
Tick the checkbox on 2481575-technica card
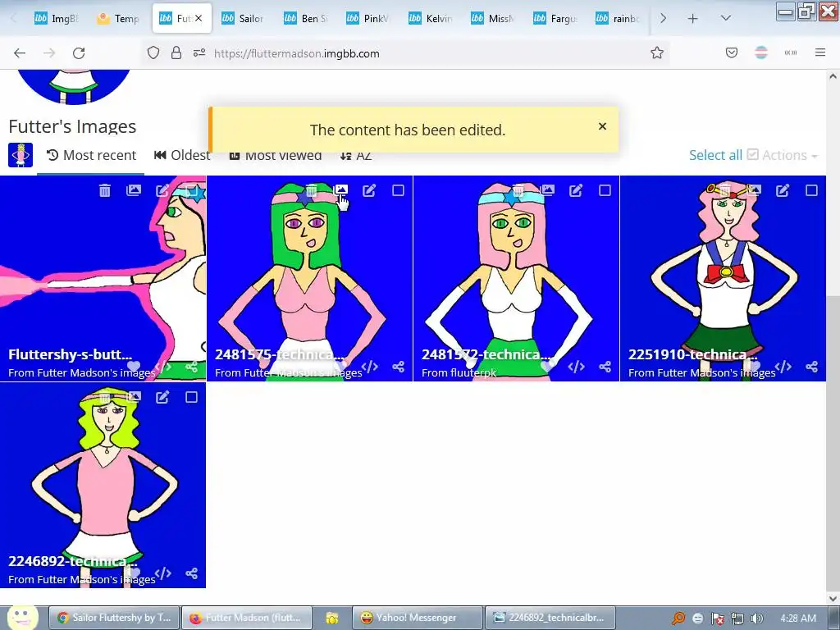tap(398, 190)
